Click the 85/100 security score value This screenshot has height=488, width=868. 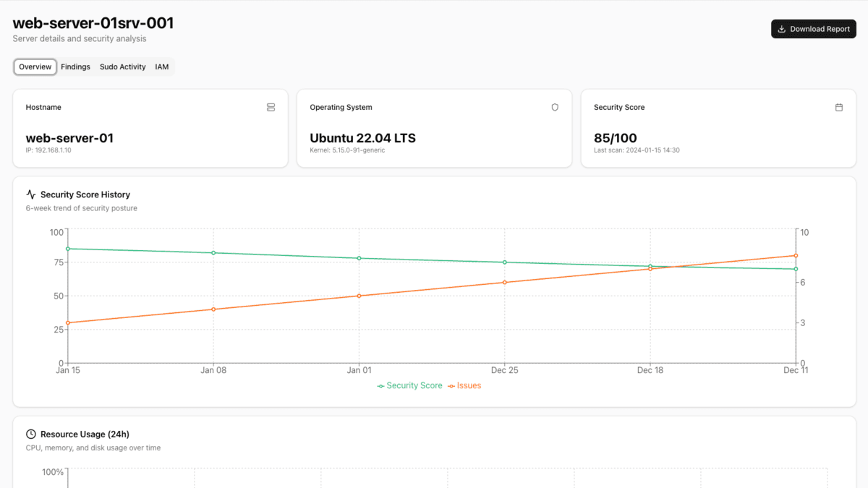click(x=614, y=137)
